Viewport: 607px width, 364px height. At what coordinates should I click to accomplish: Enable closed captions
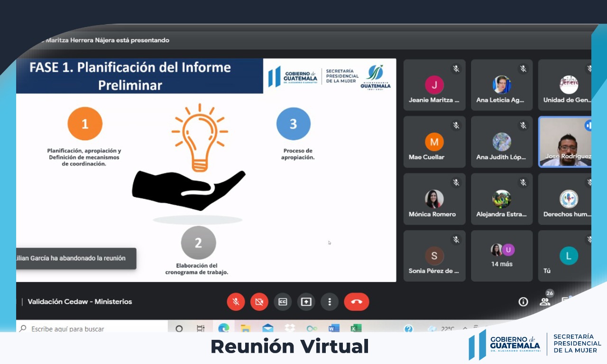tap(283, 302)
